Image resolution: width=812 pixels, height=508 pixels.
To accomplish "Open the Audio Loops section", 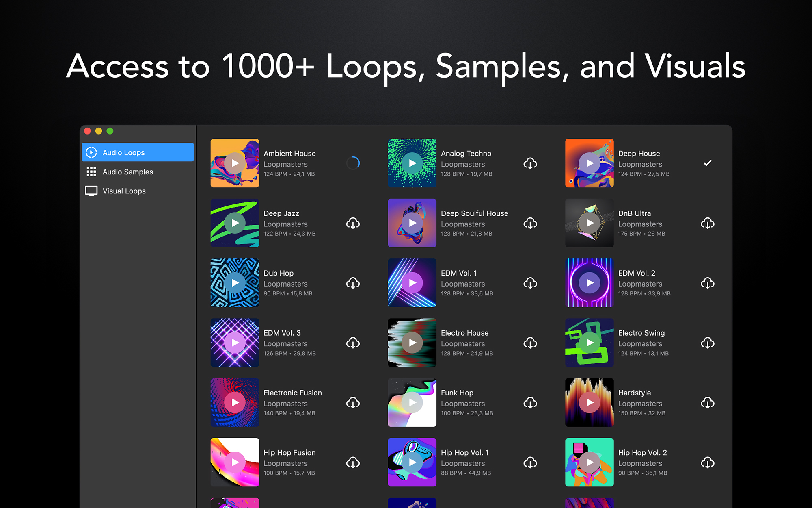I will point(123,152).
